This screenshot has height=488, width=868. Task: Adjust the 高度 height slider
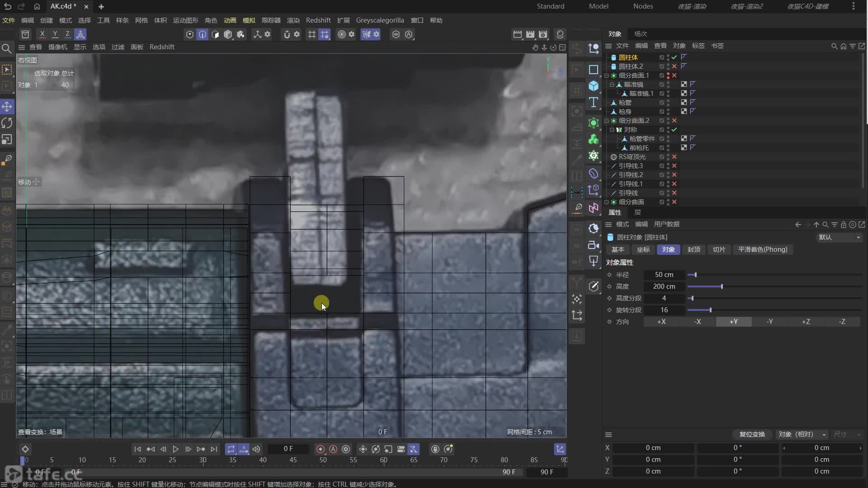722,286
